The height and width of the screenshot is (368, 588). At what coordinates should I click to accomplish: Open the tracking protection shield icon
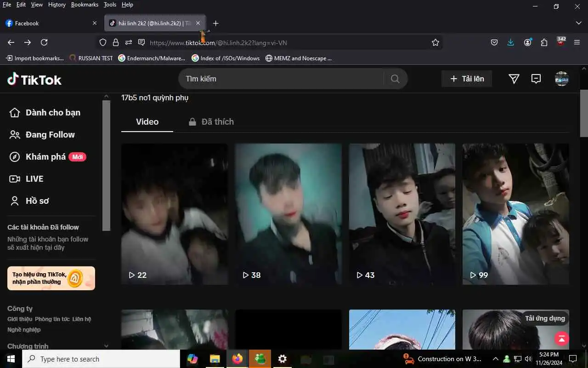[x=103, y=42]
